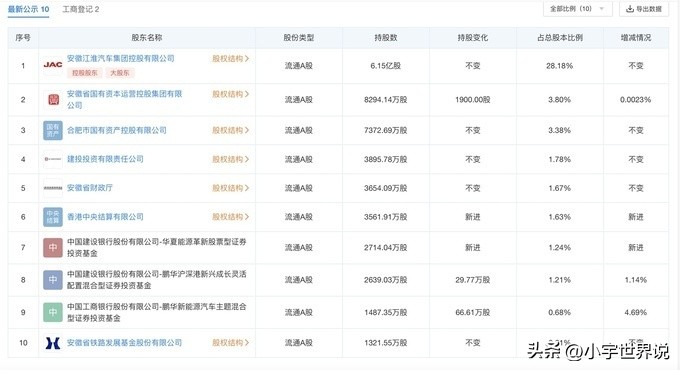Expand 股权结构 for 安徽省铁路发展基金

(x=230, y=343)
